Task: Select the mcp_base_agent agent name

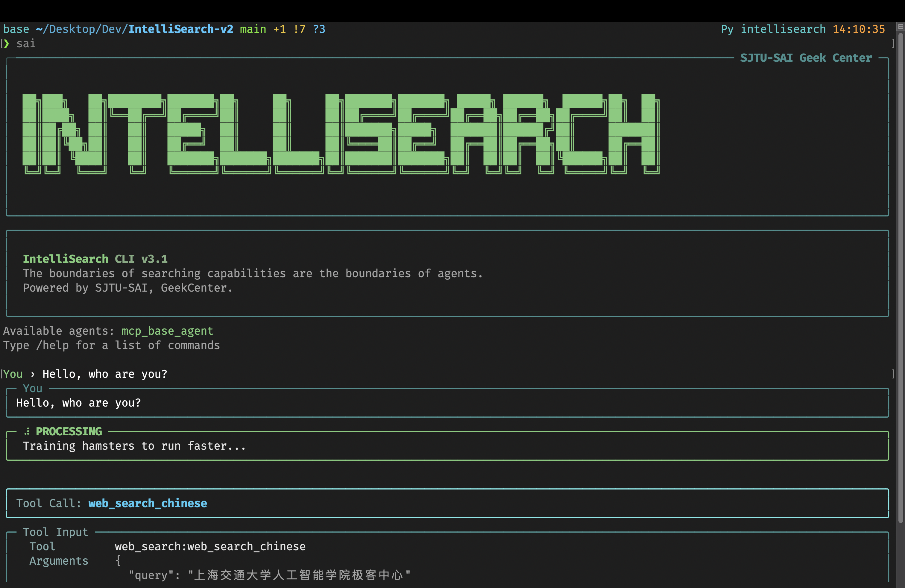Action: coord(167,331)
